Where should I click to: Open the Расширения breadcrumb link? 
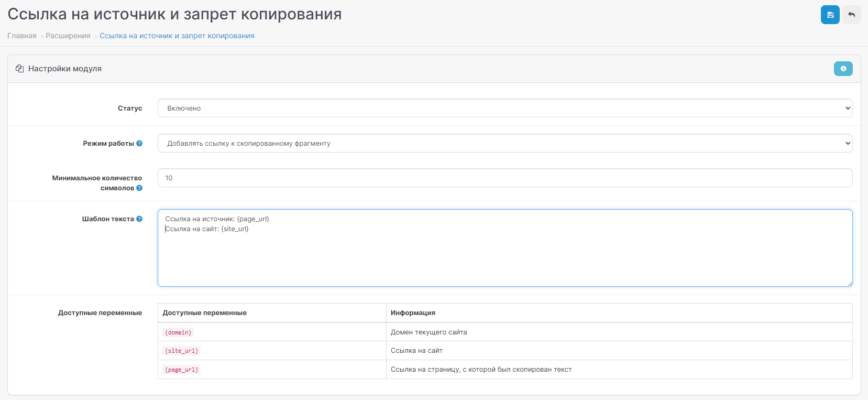[68, 36]
